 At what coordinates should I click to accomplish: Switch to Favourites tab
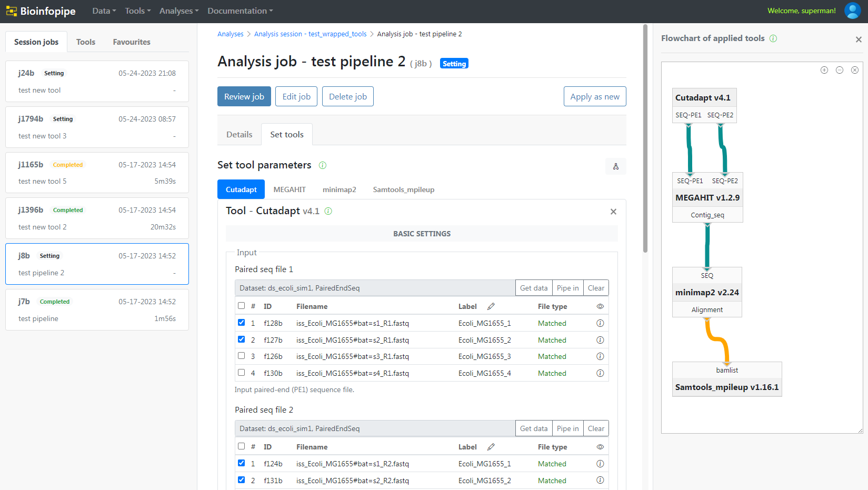coord(132,42)
